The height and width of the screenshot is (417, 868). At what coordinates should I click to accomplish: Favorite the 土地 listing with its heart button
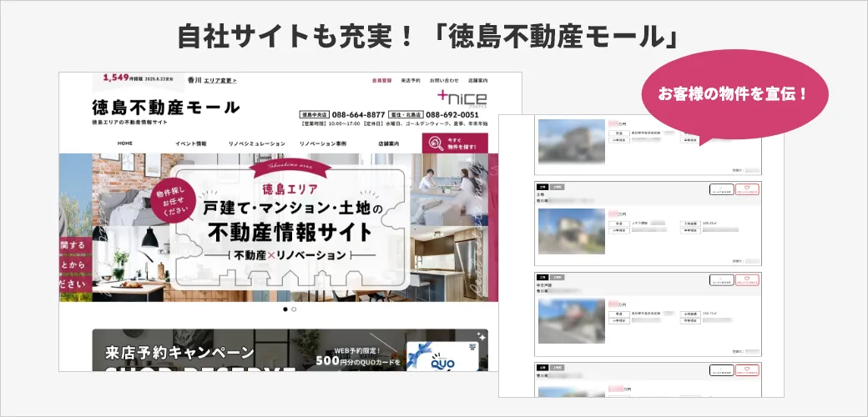tap(747, 189)
